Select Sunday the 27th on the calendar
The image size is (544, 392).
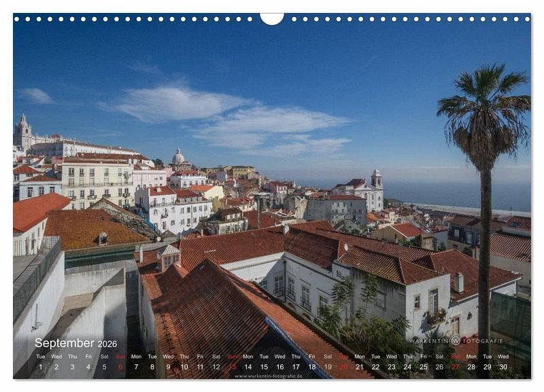(455, 367)
